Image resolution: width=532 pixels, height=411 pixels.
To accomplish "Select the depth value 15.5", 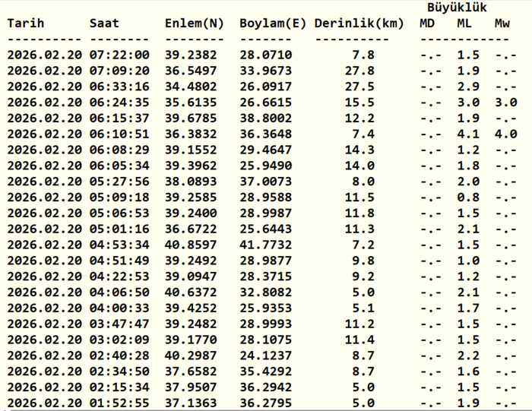I will coord(359,103).
